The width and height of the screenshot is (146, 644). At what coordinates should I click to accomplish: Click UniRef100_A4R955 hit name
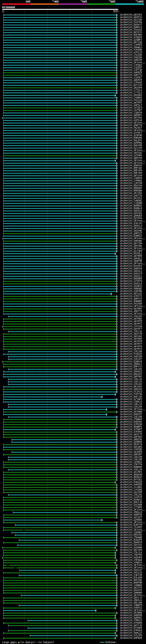(131, 485)
